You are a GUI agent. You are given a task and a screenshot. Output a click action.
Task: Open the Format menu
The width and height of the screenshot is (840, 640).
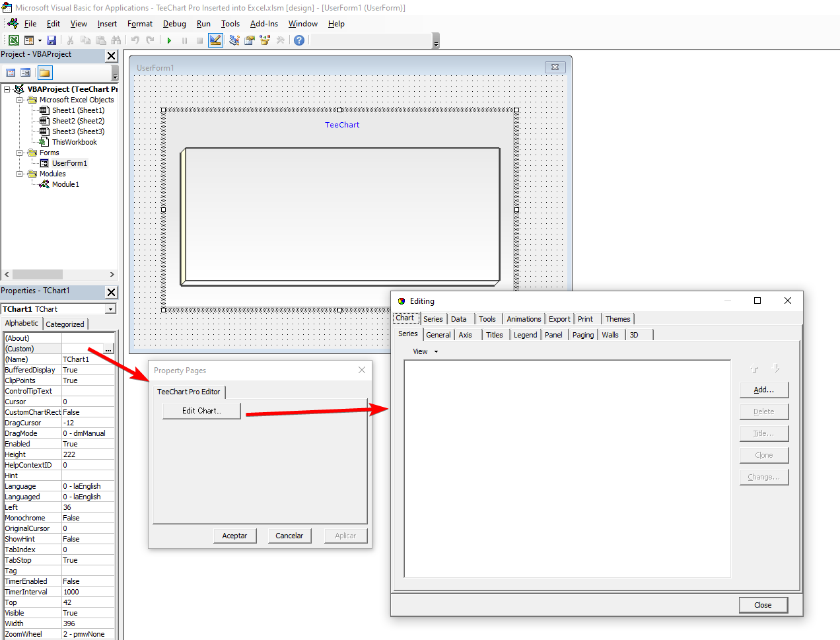click(140, 24)
